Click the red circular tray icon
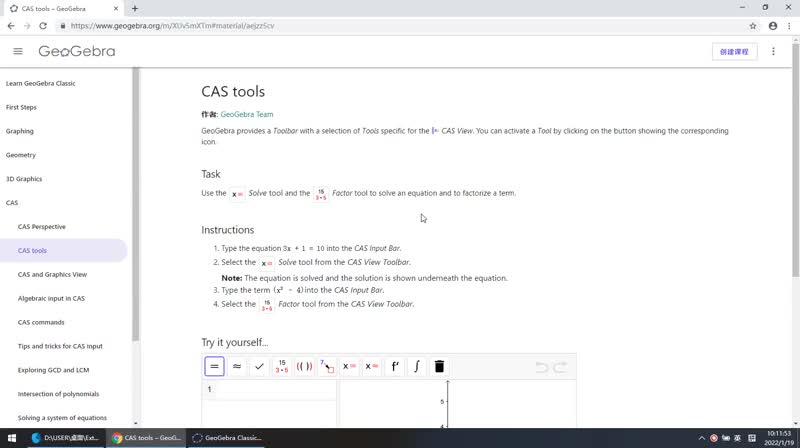Image resolution: width=800 pixels, height=448 pixels. [714, 438]
